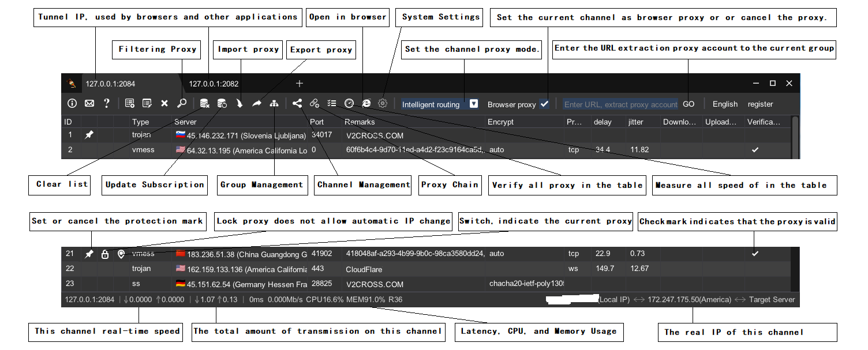The height and width of the screenshot is (350, 868).
Task: Expand the Intelligent routing dropdown arrow
Action: click(x=473, y=104)
